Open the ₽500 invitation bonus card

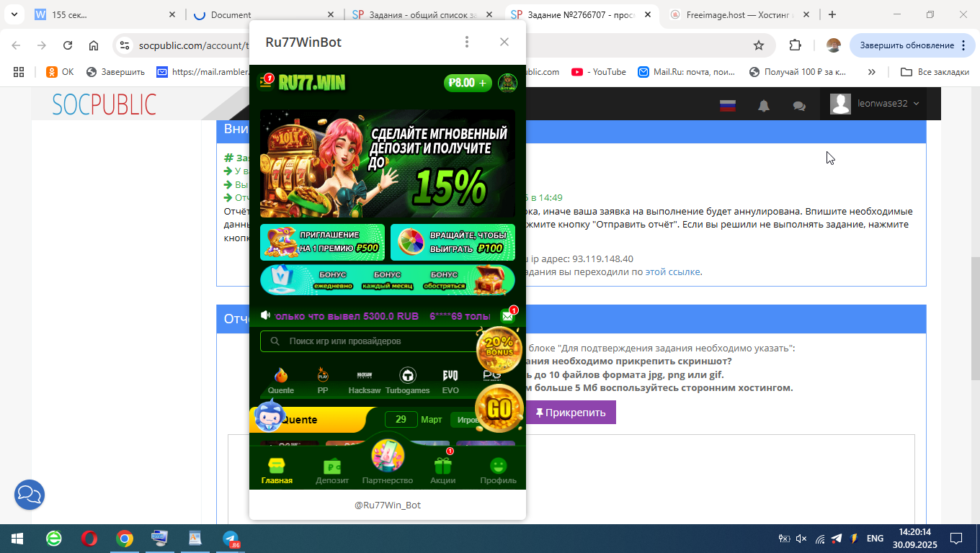(322, 242)
